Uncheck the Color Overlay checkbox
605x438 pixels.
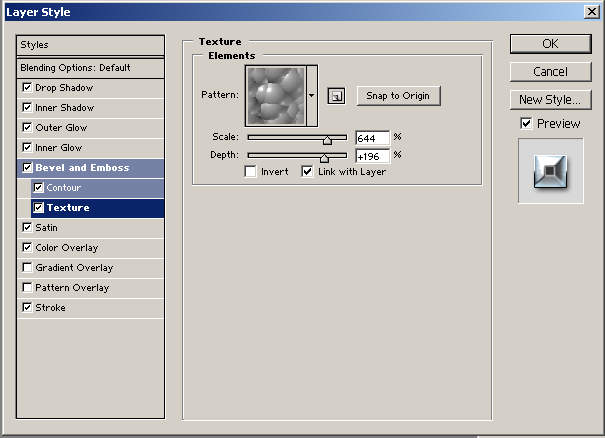27,247
